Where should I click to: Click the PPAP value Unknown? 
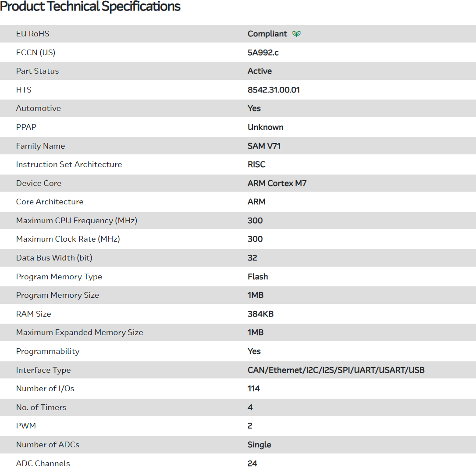(265, 127)
